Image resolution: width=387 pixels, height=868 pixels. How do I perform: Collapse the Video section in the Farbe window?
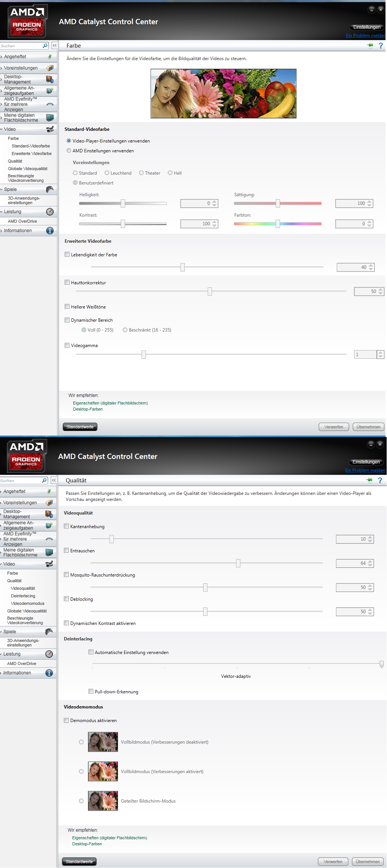pos(2,129)
